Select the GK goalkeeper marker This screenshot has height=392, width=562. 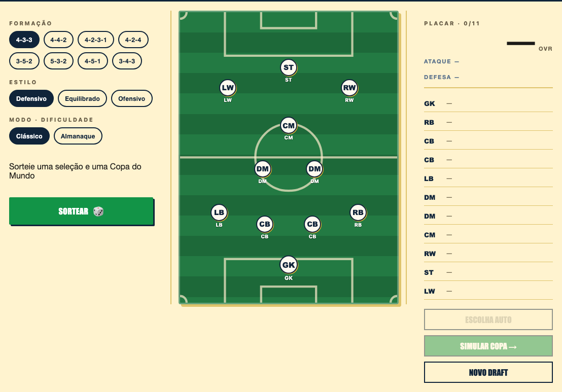tap(289, 265)
